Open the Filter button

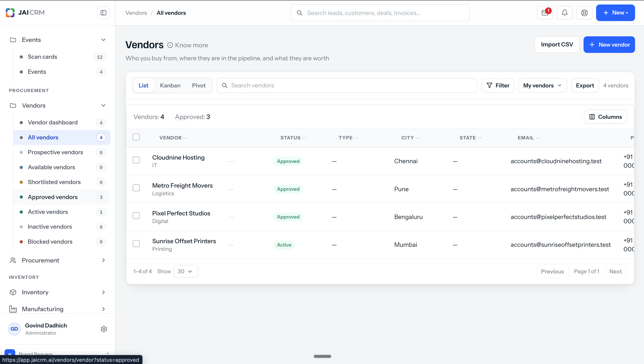coord(498,86)
